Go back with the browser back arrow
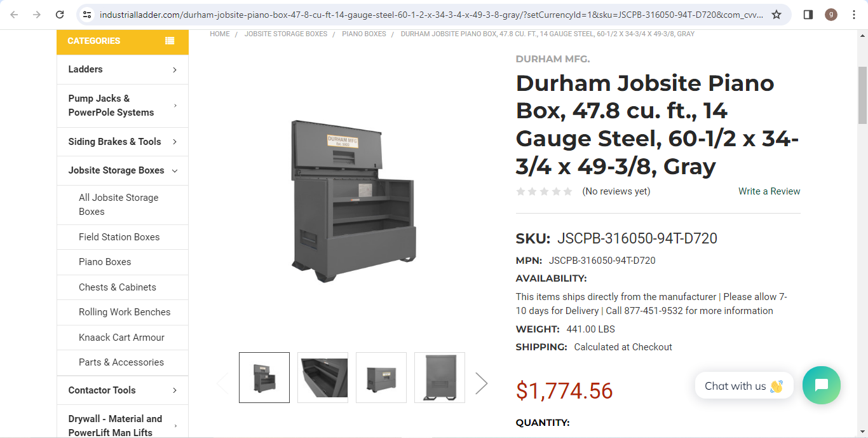868x438 pixels. click(14, 15)
